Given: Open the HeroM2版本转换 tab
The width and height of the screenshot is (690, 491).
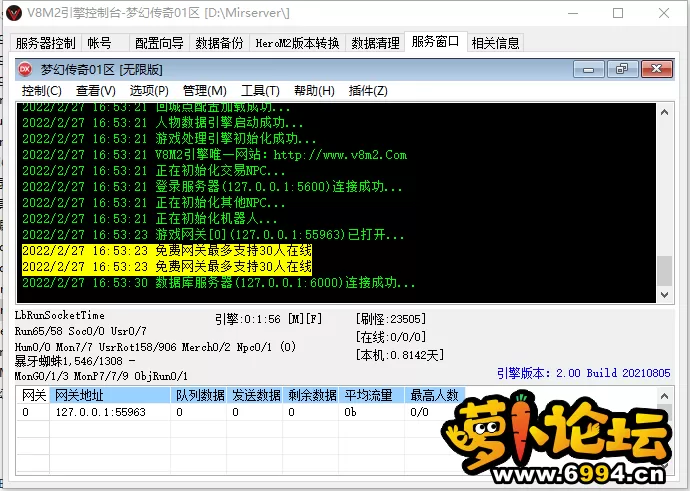Looking at the screenshot, I should (x=297, y=43).
